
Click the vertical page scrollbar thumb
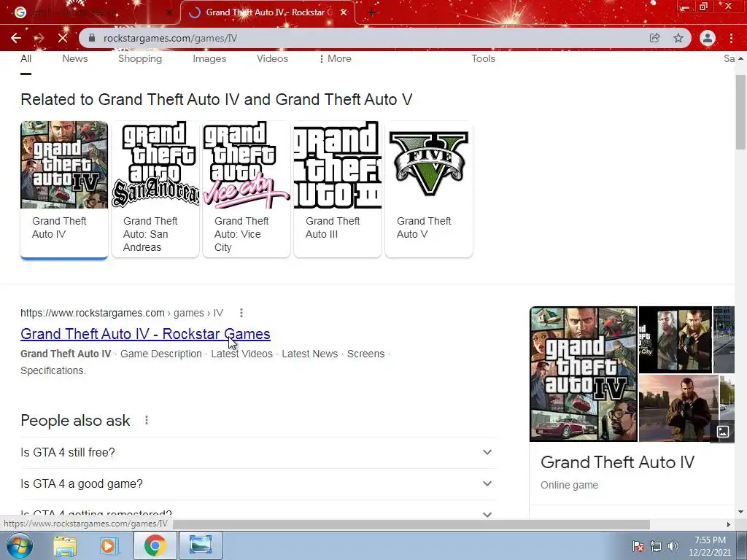coord(740,112)
